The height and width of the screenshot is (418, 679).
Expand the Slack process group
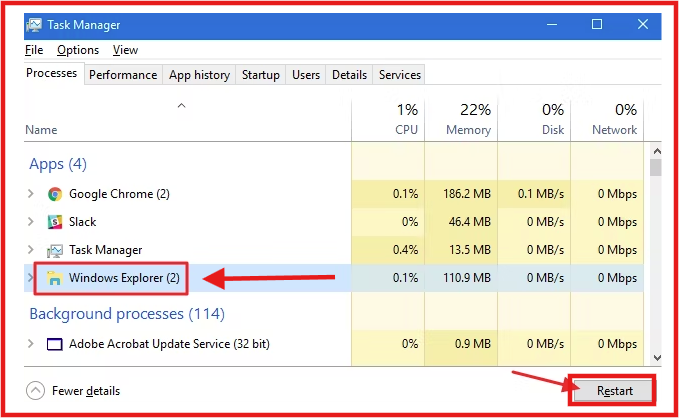pos(31,221)
